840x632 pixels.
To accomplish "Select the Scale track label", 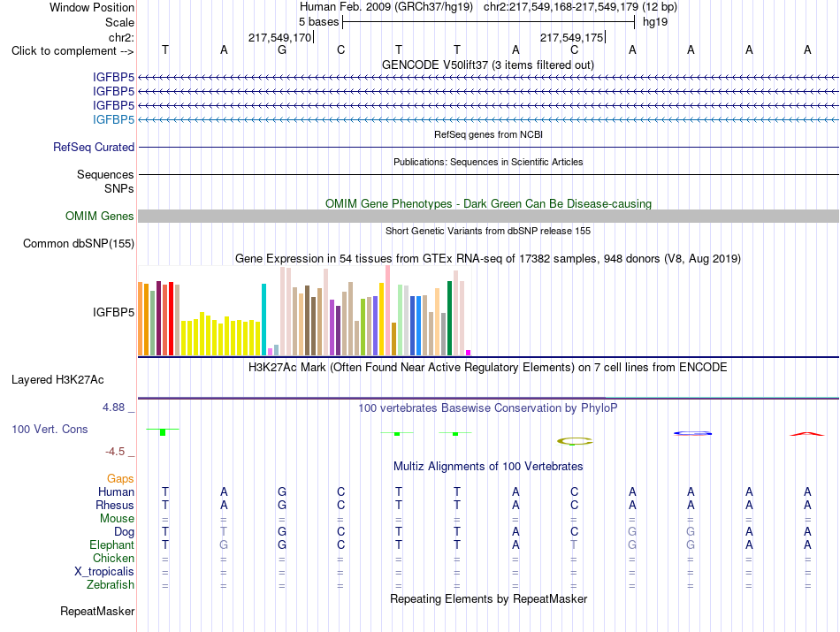I will coord(119,22).
